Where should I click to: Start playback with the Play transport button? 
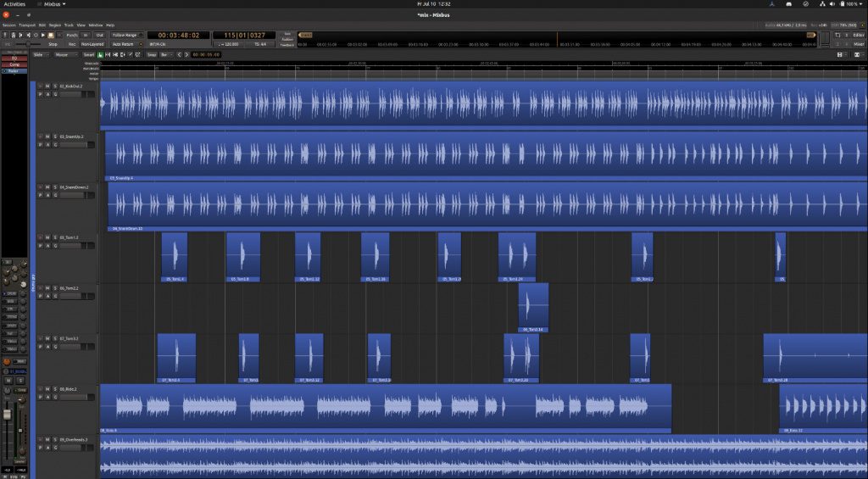pyautogui.click(x=43, y=35)
